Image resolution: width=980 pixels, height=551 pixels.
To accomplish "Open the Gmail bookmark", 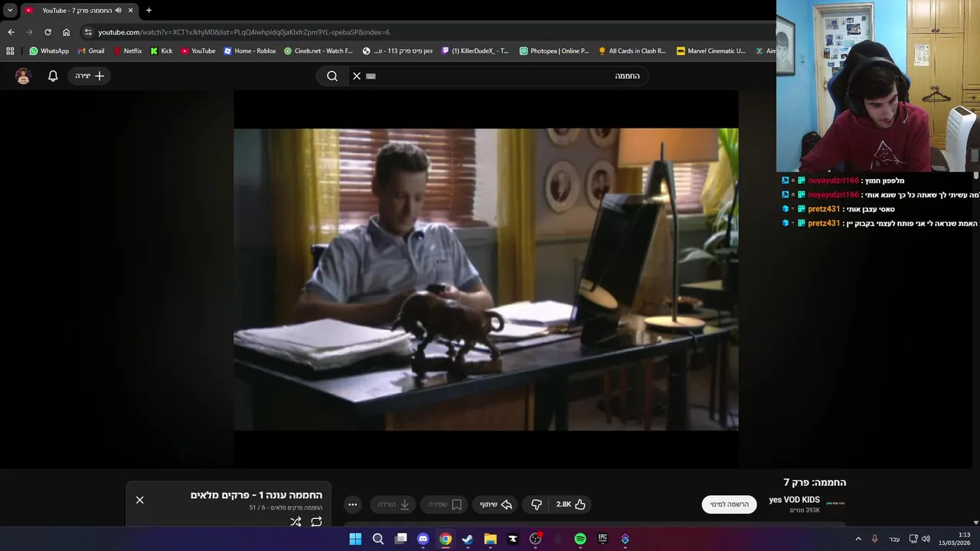I will pyautogui.click(x=91, y=51).
